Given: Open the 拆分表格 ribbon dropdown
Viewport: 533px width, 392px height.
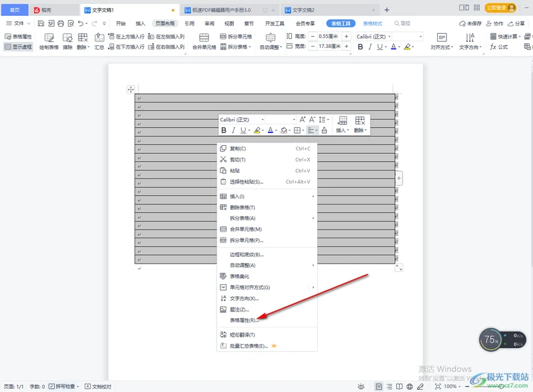Looking at the screenshot, I should pyautogui.click(x=236, y=47).
